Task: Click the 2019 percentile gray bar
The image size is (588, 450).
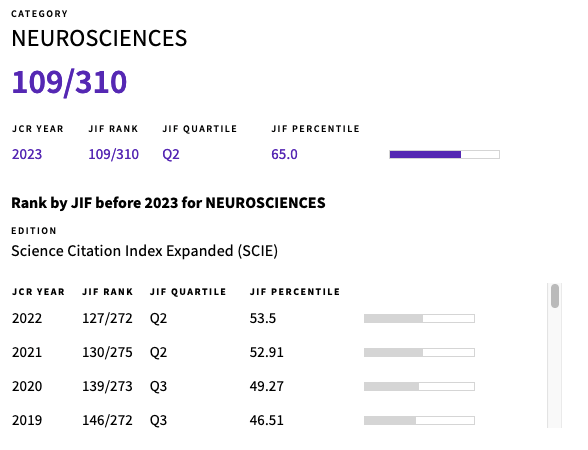Action: point(419,420)
